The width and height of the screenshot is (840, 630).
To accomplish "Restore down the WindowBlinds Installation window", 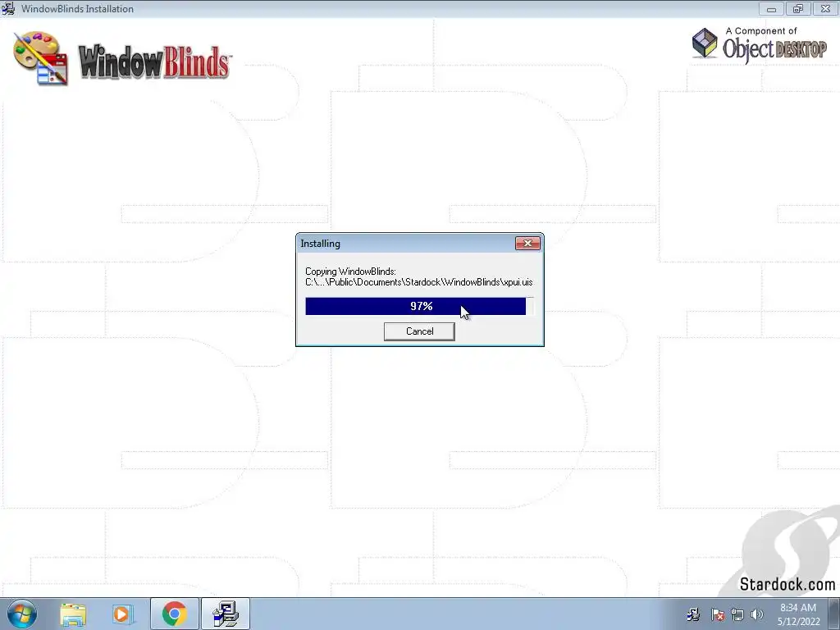I will point(798,8).
